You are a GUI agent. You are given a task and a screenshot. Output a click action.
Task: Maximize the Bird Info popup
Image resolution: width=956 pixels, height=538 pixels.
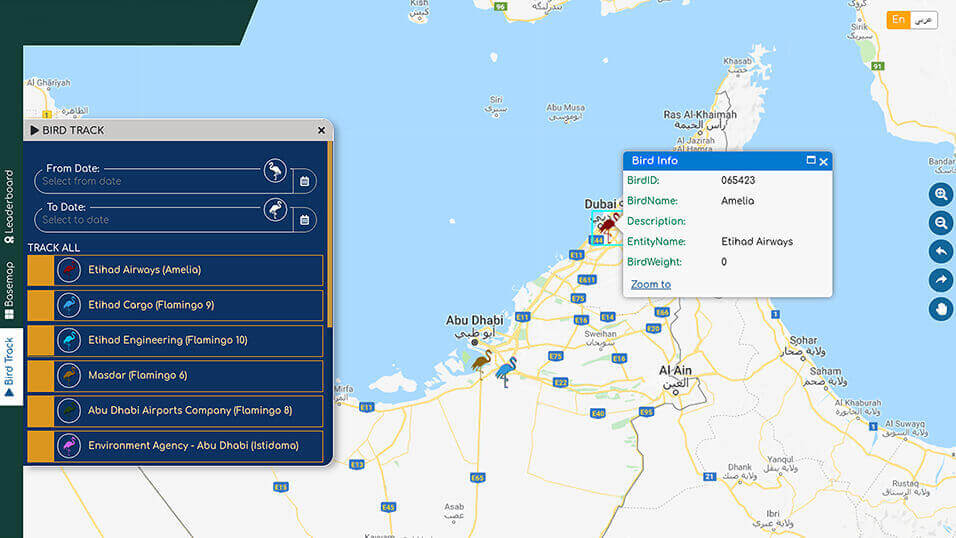810,160
